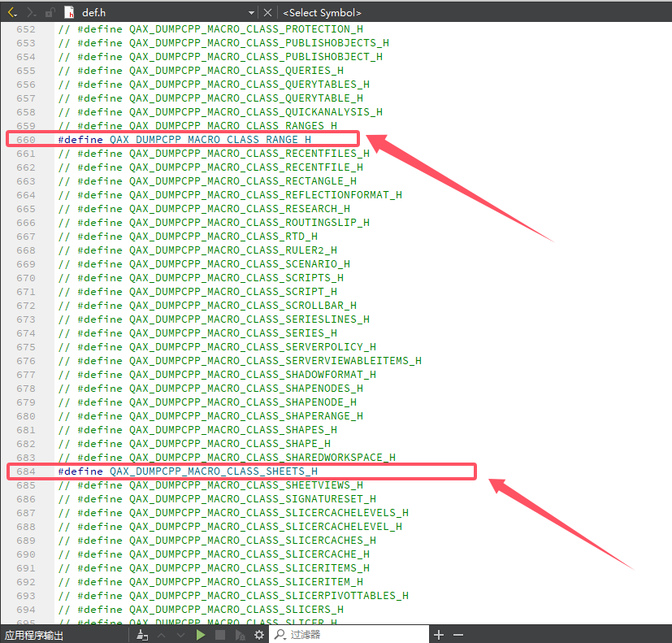Zoom out the output with the minus icon
The height and width of the screenshot is (643, 672).
tap(458, 635)
